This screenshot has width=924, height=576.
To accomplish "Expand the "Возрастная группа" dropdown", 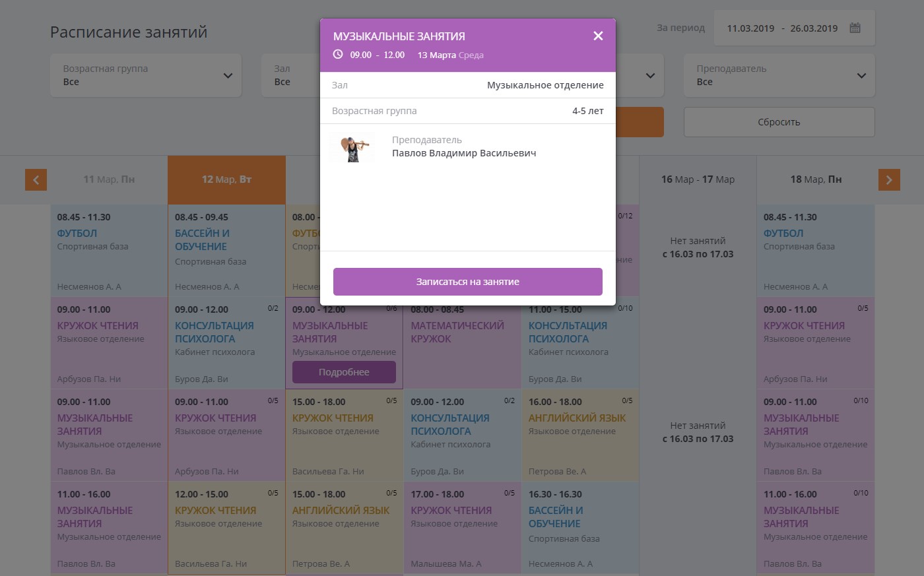I will pyautogui.click(x=146, y=75).
